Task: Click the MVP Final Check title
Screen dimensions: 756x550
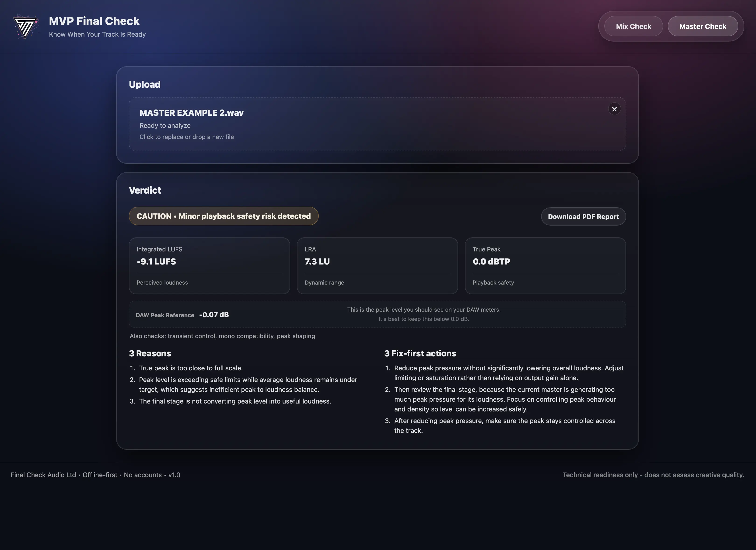Action: [94, 21]
